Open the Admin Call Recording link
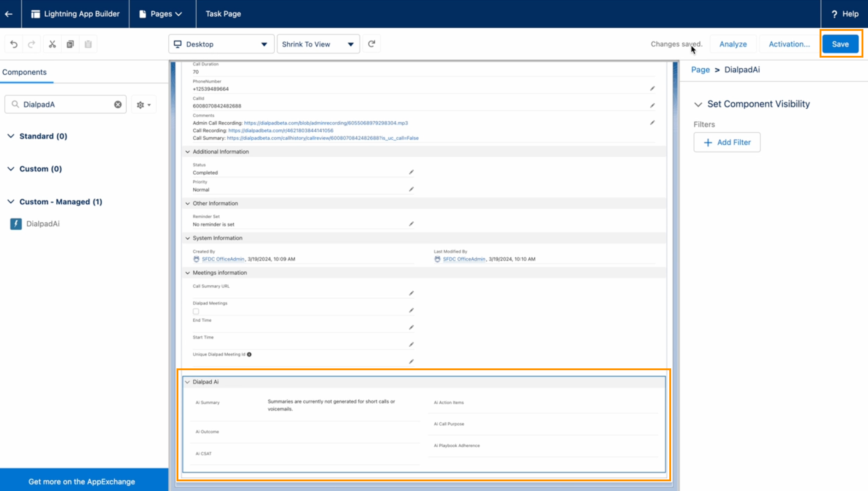Screen dimensions: 868x491 coord(326,123)
